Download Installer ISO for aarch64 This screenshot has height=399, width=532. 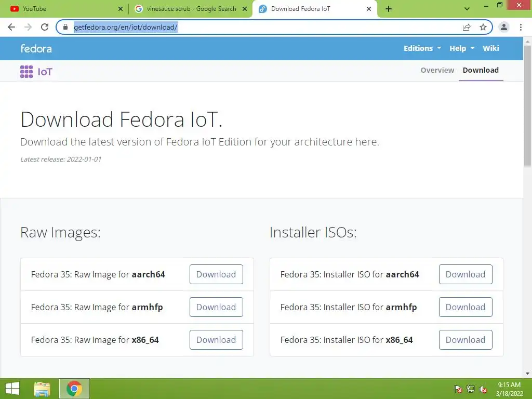tap(465, 274)
